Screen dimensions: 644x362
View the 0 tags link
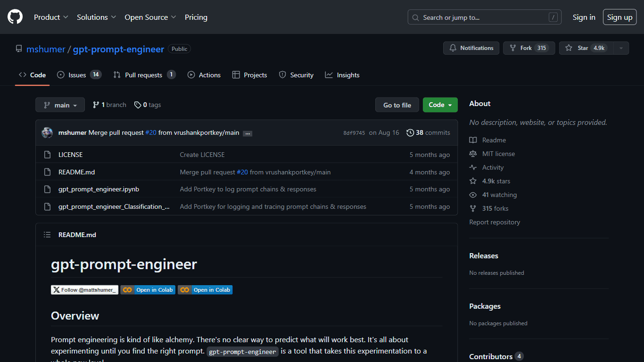pos(148,105)
